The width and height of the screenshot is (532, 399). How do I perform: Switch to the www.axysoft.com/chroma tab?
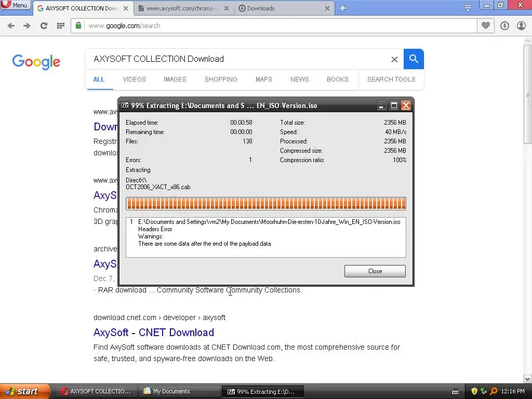[x=184, y=8]
